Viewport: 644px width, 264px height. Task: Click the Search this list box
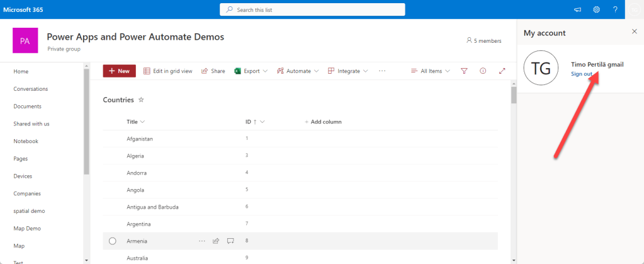(x=312, y=9)
